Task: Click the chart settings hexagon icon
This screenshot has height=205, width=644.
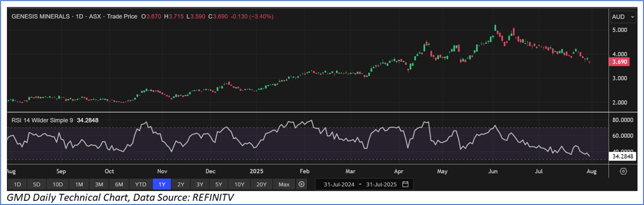Action: point(623,171)
